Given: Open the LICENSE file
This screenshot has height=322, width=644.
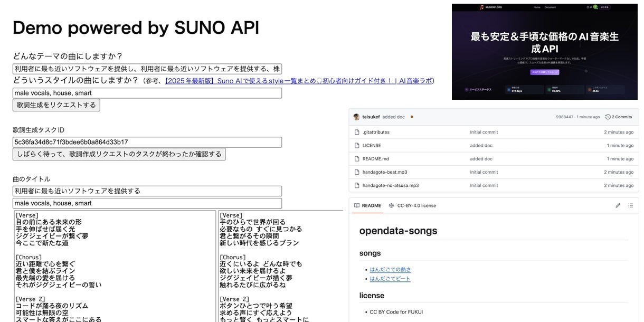Looking at the screenshot, I should [372, 145].
